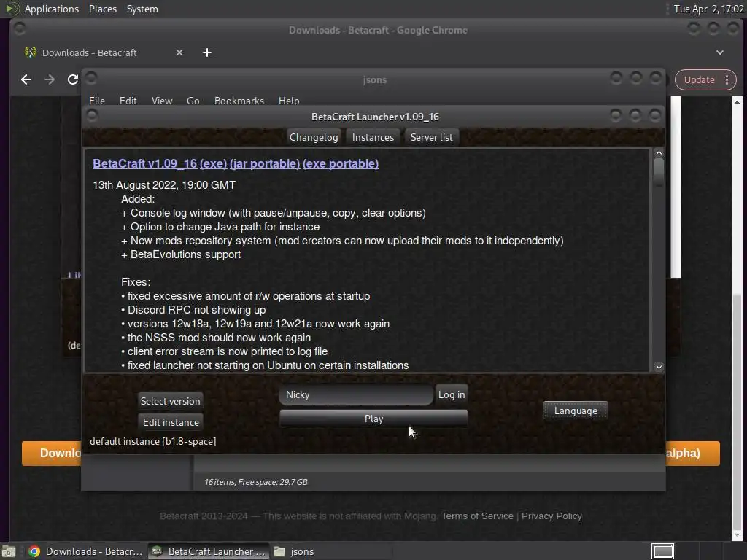Open a new Chrome tab
Screen dimensions: 747x560
[x=206, y=52]
